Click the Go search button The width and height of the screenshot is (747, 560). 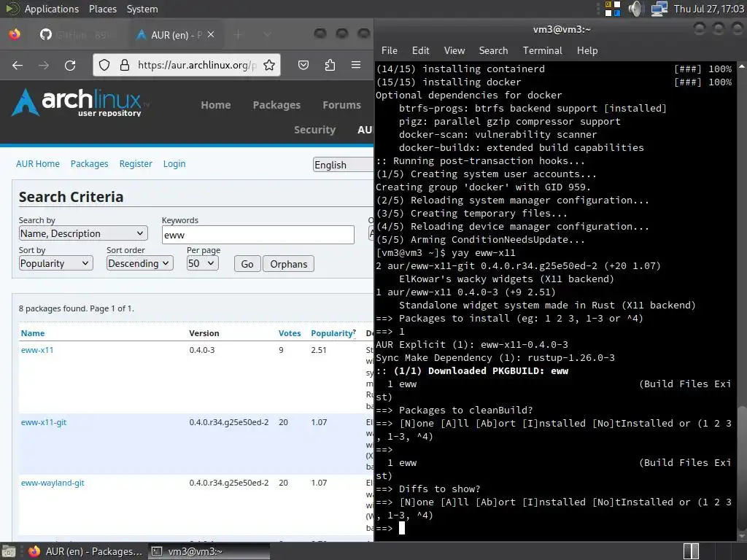(x=247, y=264)
